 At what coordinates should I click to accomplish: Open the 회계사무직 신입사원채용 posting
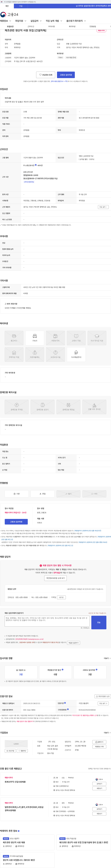(15, 782)
